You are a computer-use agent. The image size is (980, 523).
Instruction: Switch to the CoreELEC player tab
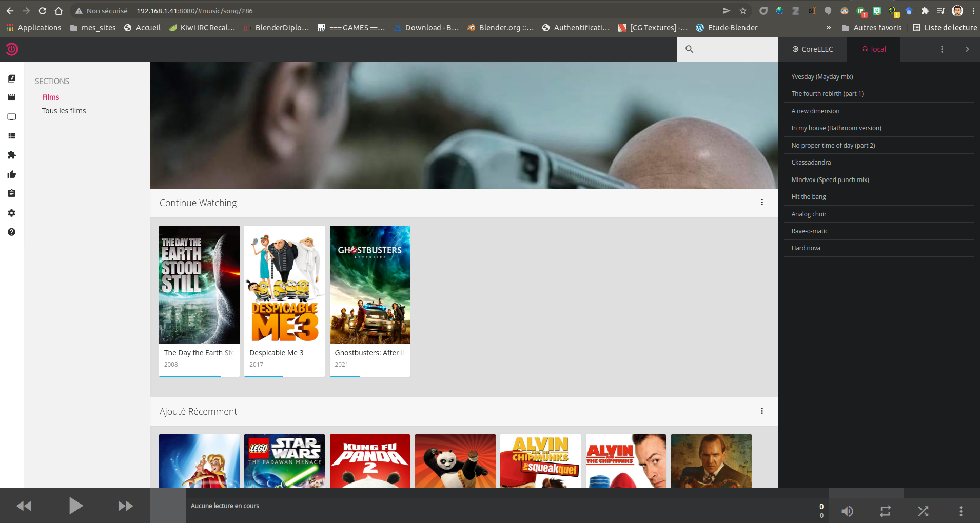813,49
